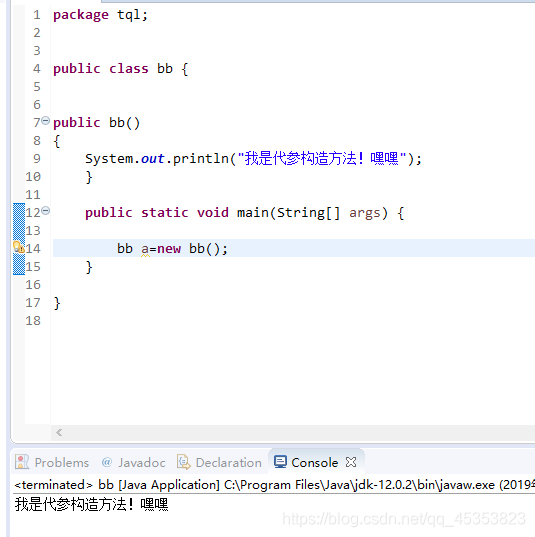This screenshot has height=537, width=535.
Task: Open the Problems tab
Action: click(x=52, y=462)
